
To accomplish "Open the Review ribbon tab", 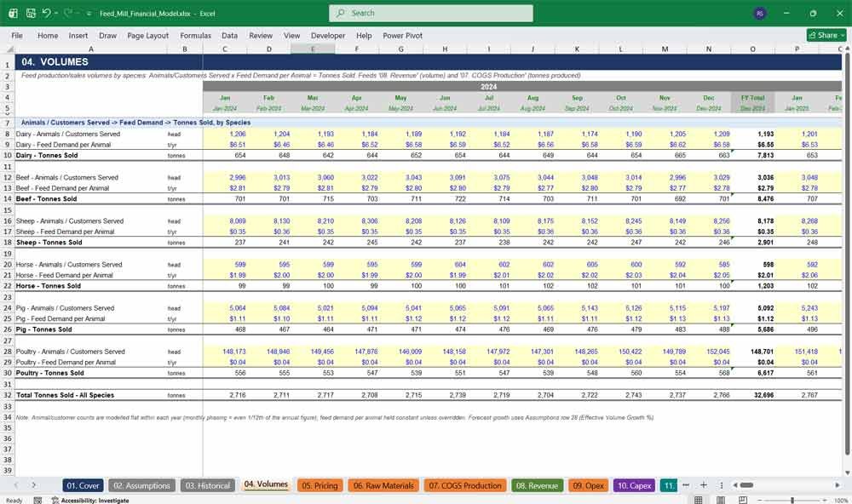I will [x=261, y=35].
